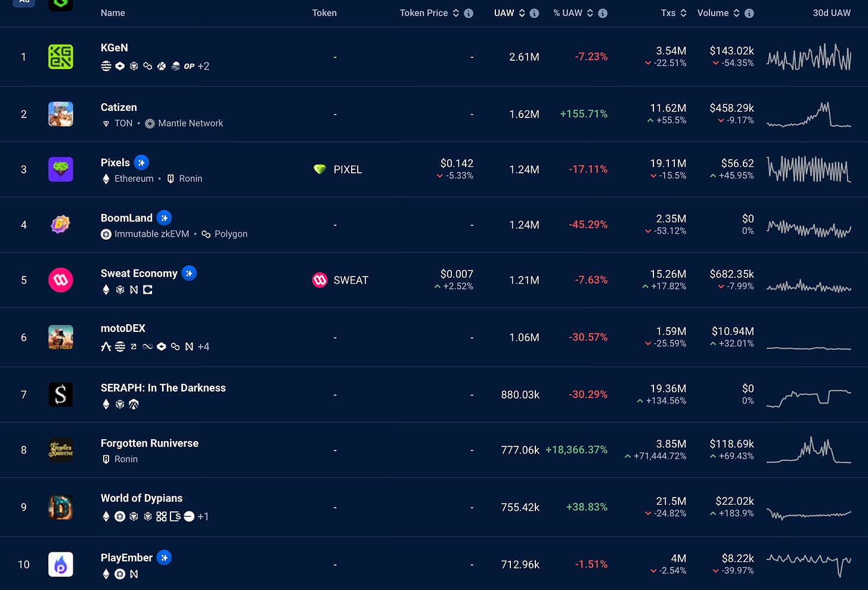Click the info icon next to Volume
Viewport: 868px width, 590px height.
749,13
